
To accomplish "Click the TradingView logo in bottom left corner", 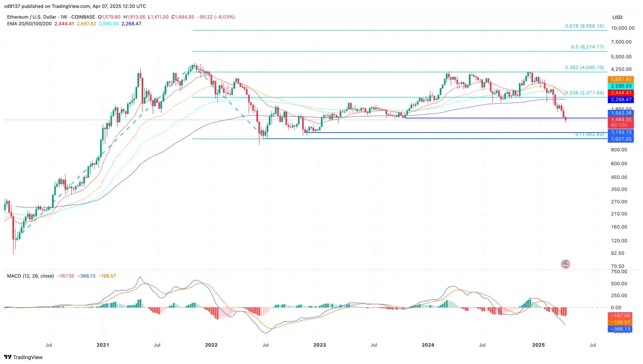I will pos(23,357).
